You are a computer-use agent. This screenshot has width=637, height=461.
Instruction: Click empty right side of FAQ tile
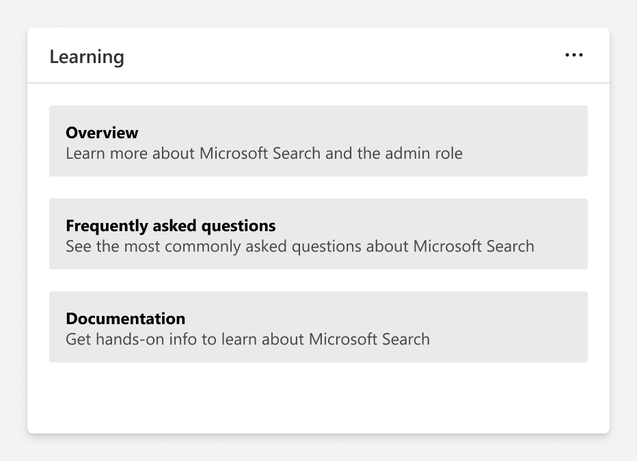pos(565,228)
